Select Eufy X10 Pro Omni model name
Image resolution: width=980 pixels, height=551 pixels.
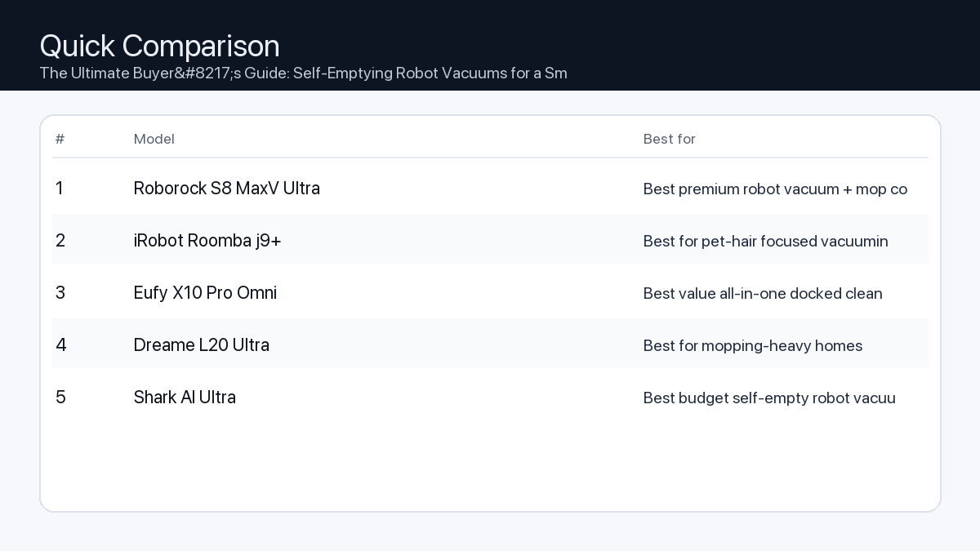pyautogui.click(x=205, y=293)
